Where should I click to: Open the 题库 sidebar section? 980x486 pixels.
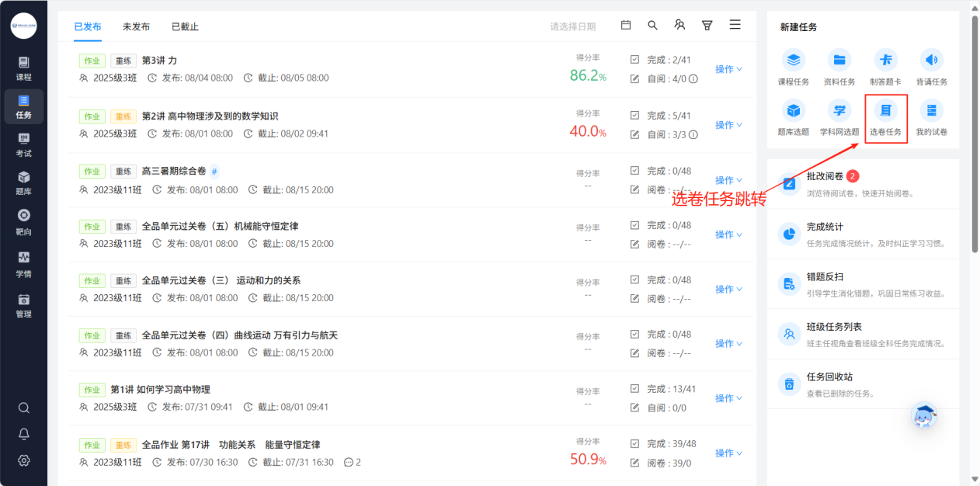pyautogui.click(x=23, y=183)
